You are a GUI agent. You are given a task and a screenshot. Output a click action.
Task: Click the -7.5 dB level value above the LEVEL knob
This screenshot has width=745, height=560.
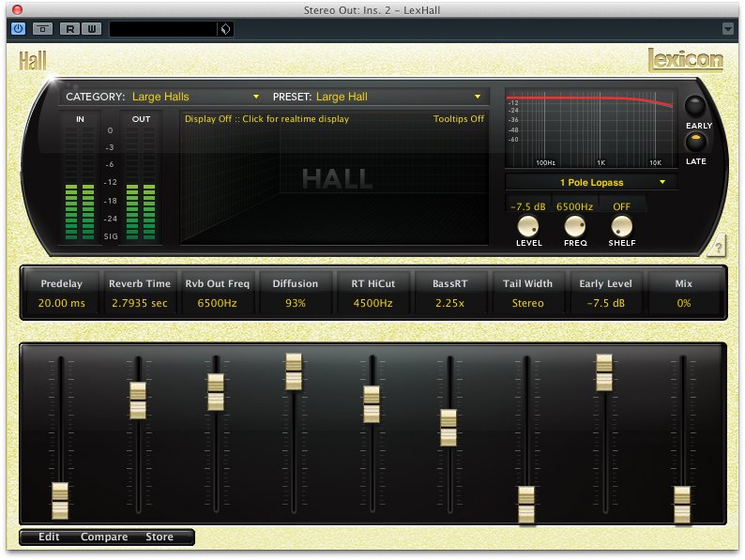[x=528, y=206]
